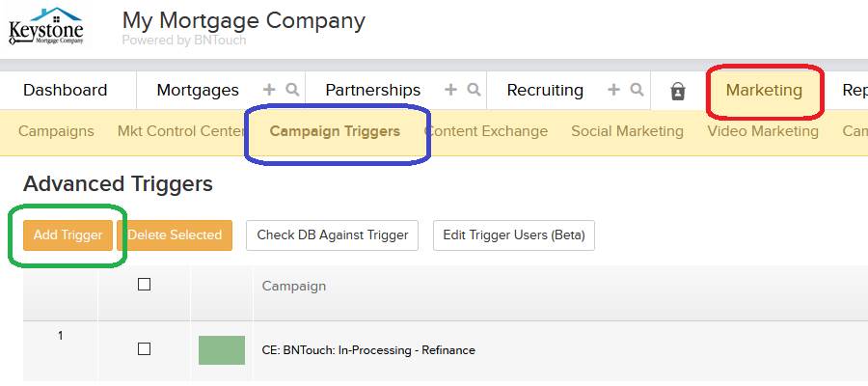Open the Content Exchange submenu item
This screenshot has width=868, height=386.
coord(485,131)
